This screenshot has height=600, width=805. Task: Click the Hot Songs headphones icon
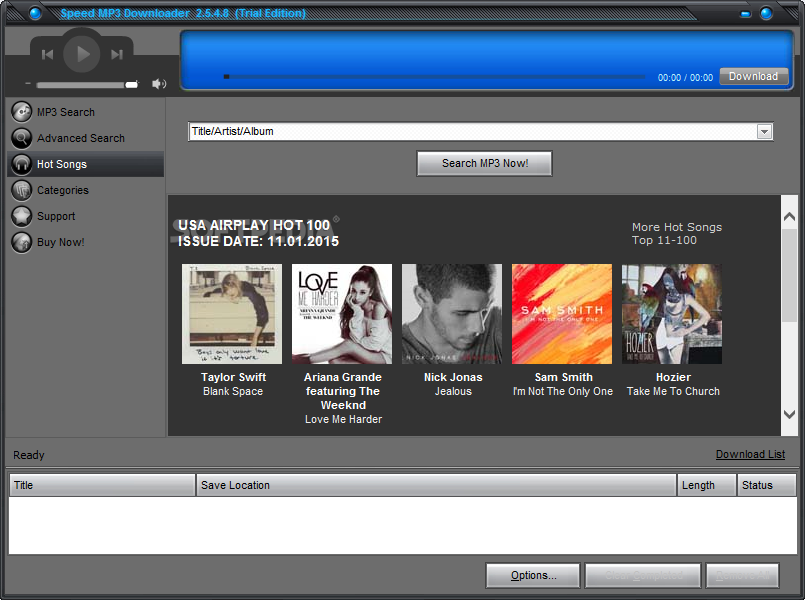click(22, 164)
